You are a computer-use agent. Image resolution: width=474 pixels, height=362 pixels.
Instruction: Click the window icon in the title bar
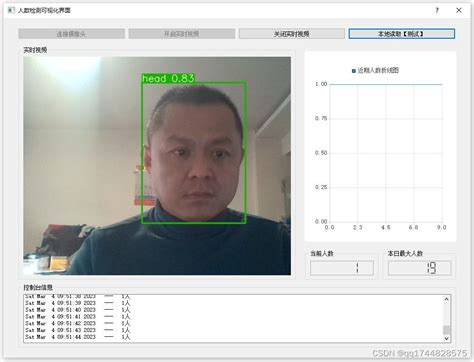(x=11, y=10)
